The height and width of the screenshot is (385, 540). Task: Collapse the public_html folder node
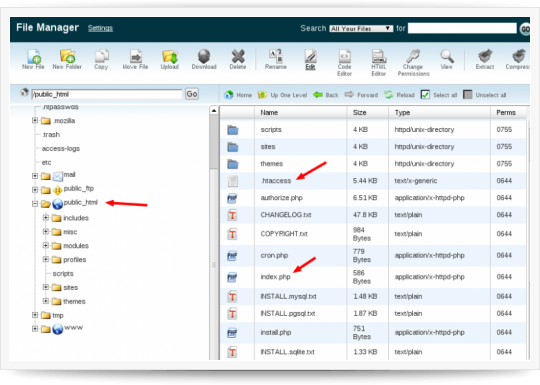pyautogui.click(x=35, y=204)
